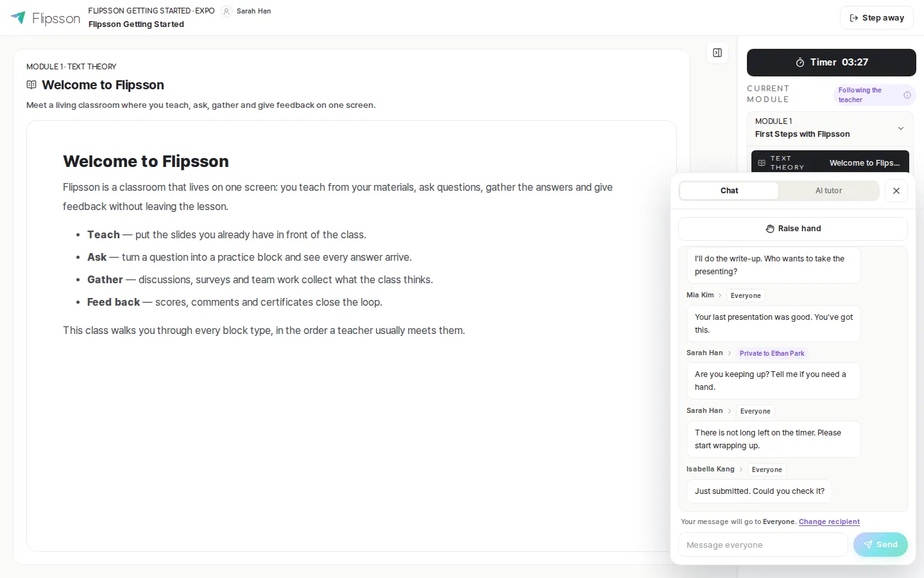Viewport: 924px width, 578px height.
Task: Click the Step away button
Action: 877,18
